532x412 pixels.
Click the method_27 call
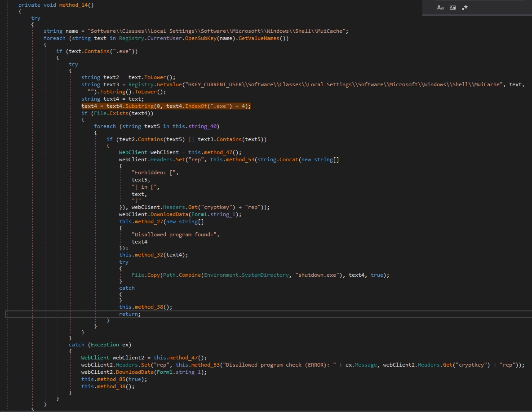click(x=149, y=222)
